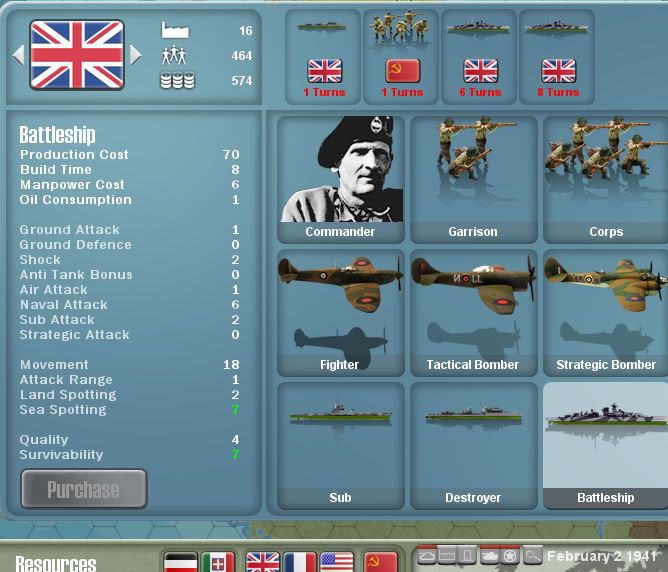The height and width of the screenshot is (572, 668).
Task: Click the magnifier icon beside the date
Action: [532, 555]
